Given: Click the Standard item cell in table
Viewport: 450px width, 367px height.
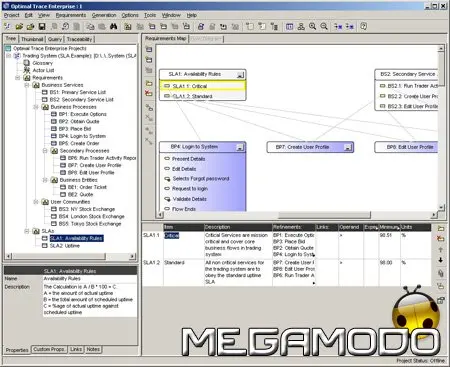Looking at the screenshot, I should coord(183,272).
